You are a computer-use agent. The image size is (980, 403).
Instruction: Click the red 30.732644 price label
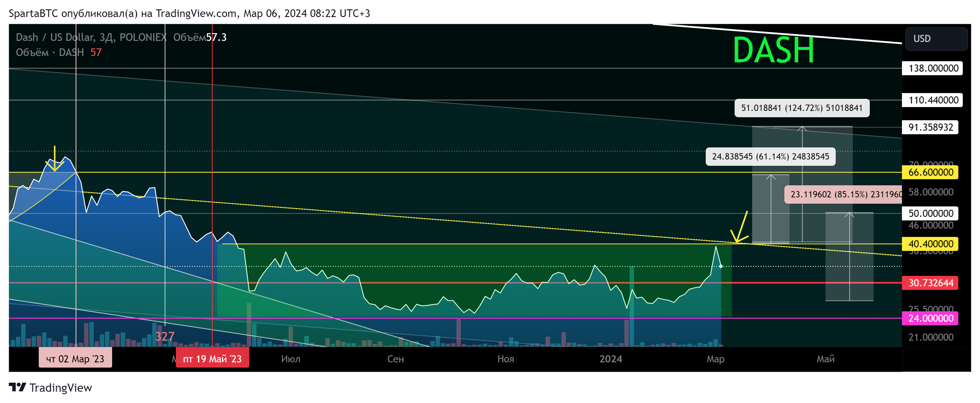pos(930,283)
